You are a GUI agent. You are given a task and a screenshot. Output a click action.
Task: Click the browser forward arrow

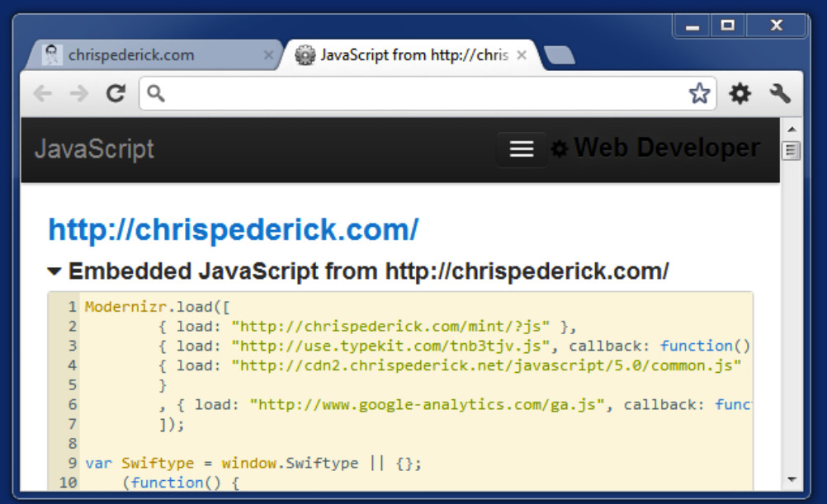[x=79, y=94]
